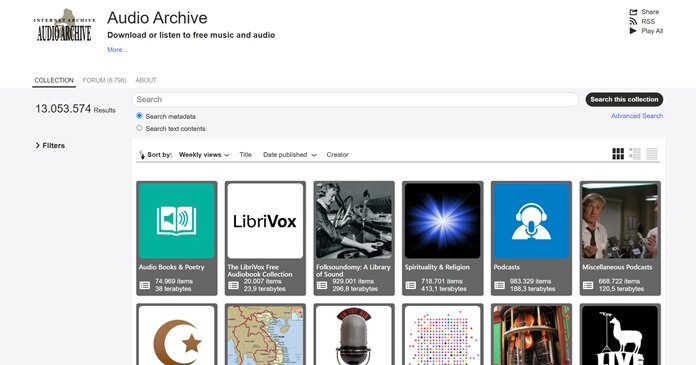Open Advanced Search link
Viewport: 696px width, 365px height.
pos(637,116)
